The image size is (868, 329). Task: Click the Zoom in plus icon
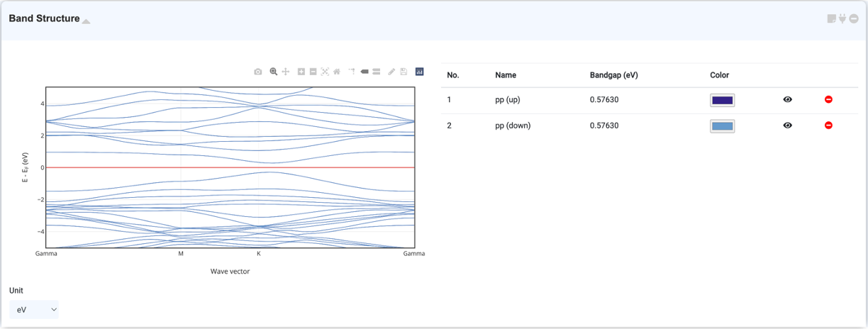301,72
